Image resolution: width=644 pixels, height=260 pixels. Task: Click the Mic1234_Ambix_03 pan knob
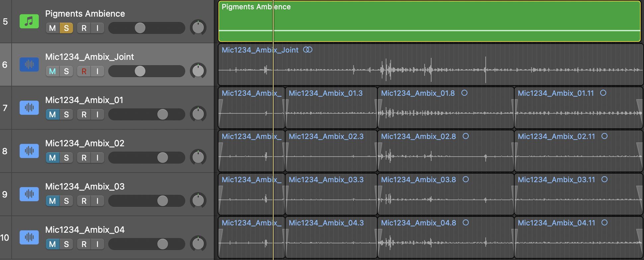pos(198,200)
